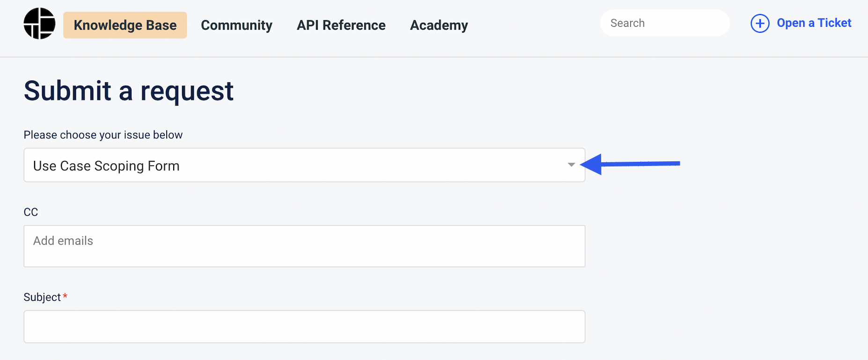Open the API Reference page
Image resolution: width=868 pixels, height=360 pixels.
click(341, 25)
